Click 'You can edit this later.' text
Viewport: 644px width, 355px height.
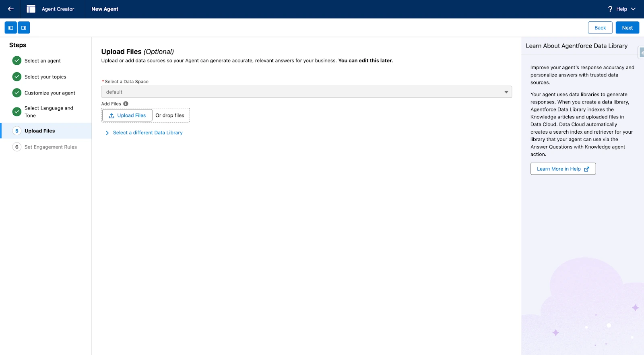pyautogui.click(x=365, y=61)
